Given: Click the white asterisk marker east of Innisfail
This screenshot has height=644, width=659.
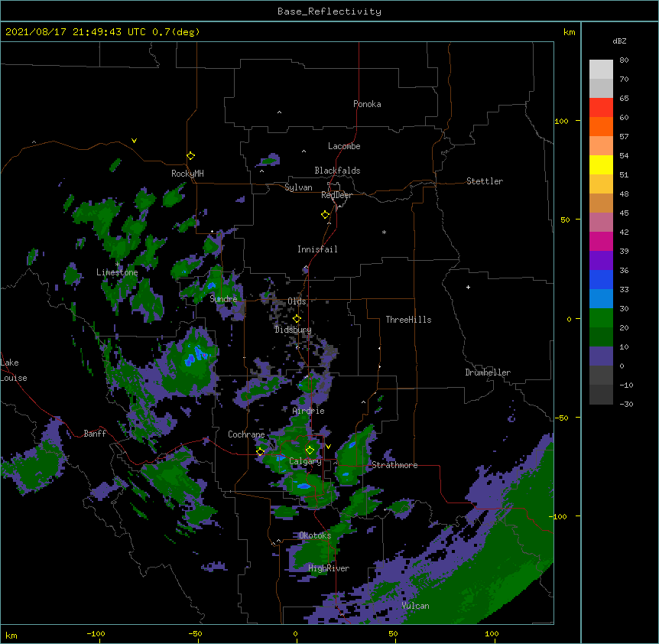Looking at the screenshot, I should [384, 232].
